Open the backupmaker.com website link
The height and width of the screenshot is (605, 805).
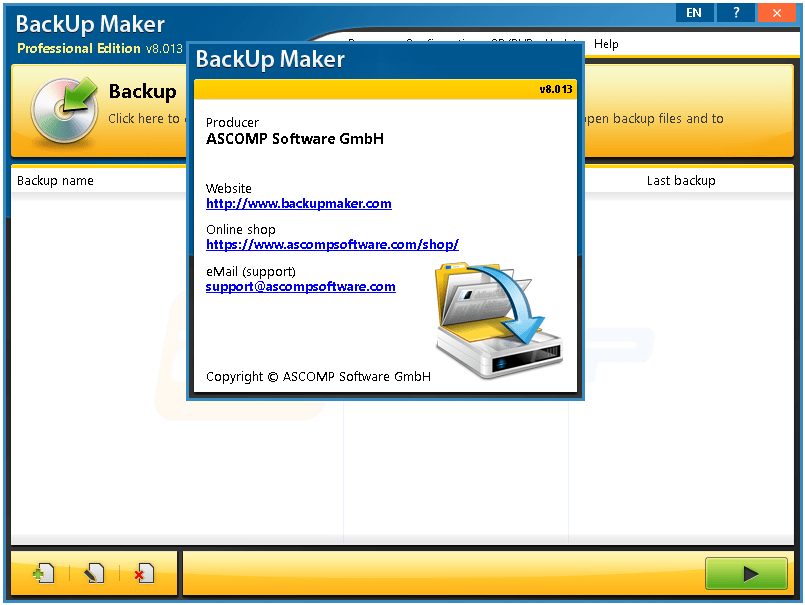point(299,203)
